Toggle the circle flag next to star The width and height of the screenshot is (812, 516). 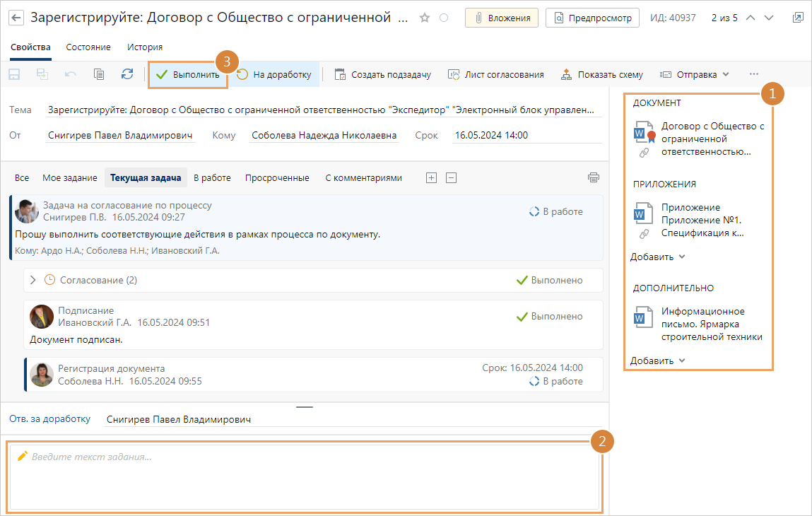point(444,18)
